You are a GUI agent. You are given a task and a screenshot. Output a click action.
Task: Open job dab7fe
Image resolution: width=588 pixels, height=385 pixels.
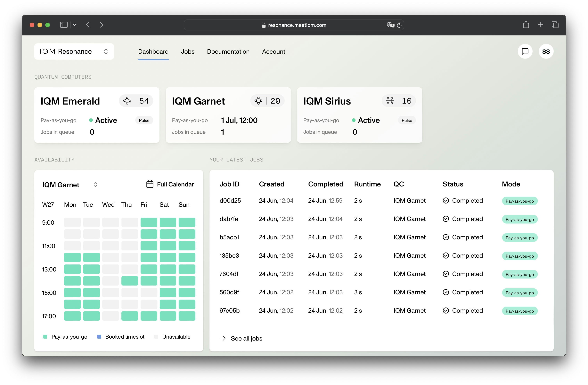[x=229, y=219]
